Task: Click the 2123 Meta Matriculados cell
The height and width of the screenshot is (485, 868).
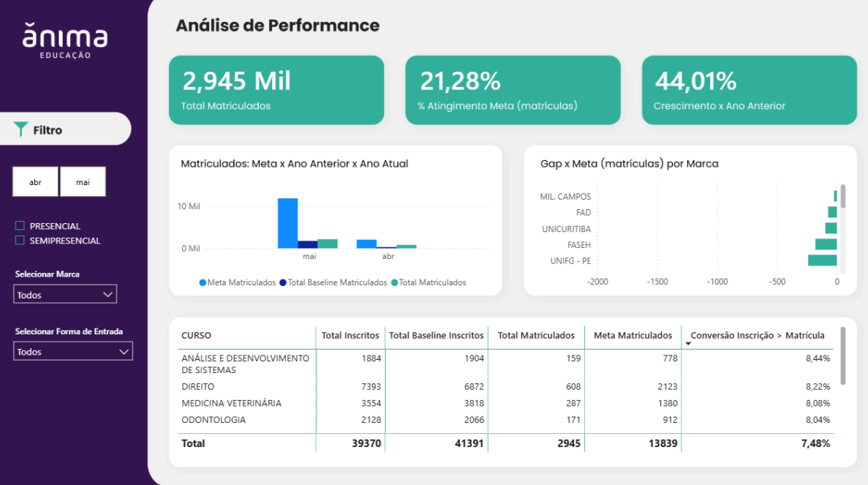Action: tap(667, 386)
